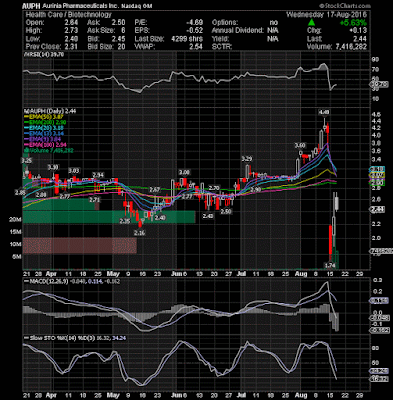Select the Open price 2.64
The image size is (393, 400).
click(x=71, y=23)
